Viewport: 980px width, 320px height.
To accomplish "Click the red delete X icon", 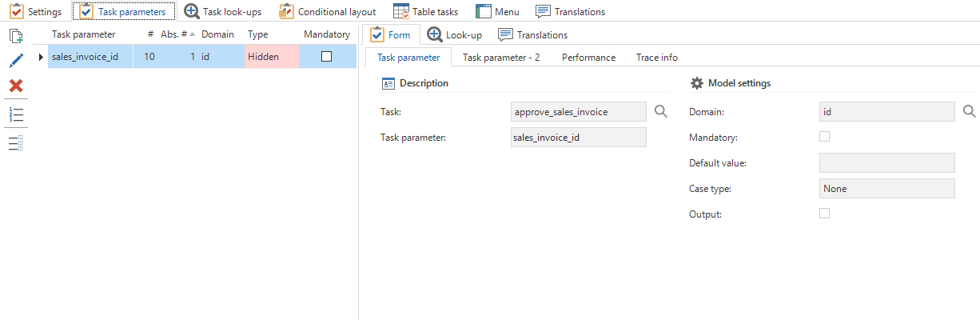I will (x=16, y=86).
